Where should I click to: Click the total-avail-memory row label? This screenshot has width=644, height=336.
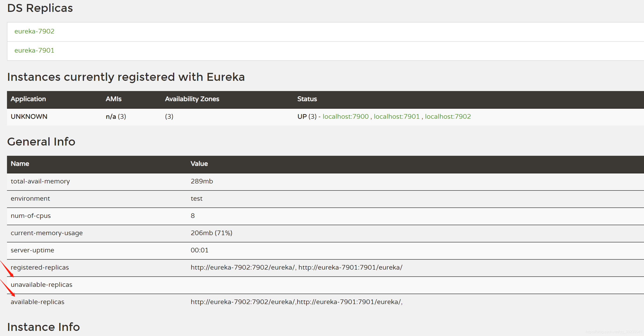[40, 181]
